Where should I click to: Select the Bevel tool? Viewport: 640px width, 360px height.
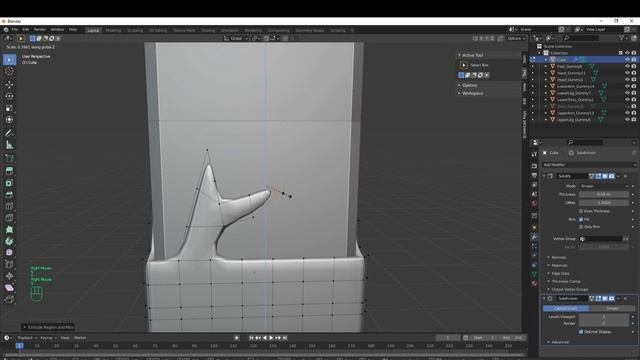tap(9, 195)
